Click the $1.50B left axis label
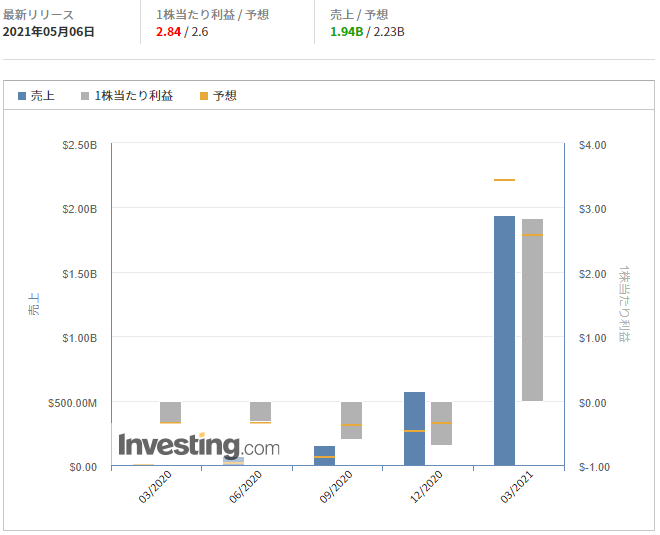 pos(80,274)
